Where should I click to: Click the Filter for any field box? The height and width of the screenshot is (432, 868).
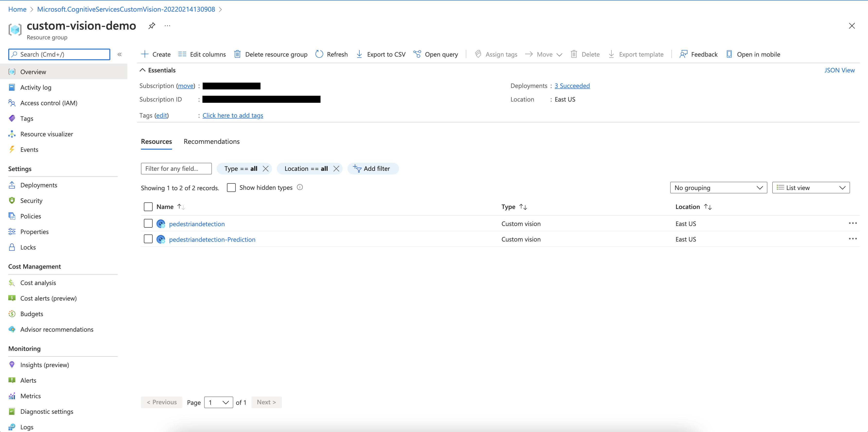pos(176,168)
